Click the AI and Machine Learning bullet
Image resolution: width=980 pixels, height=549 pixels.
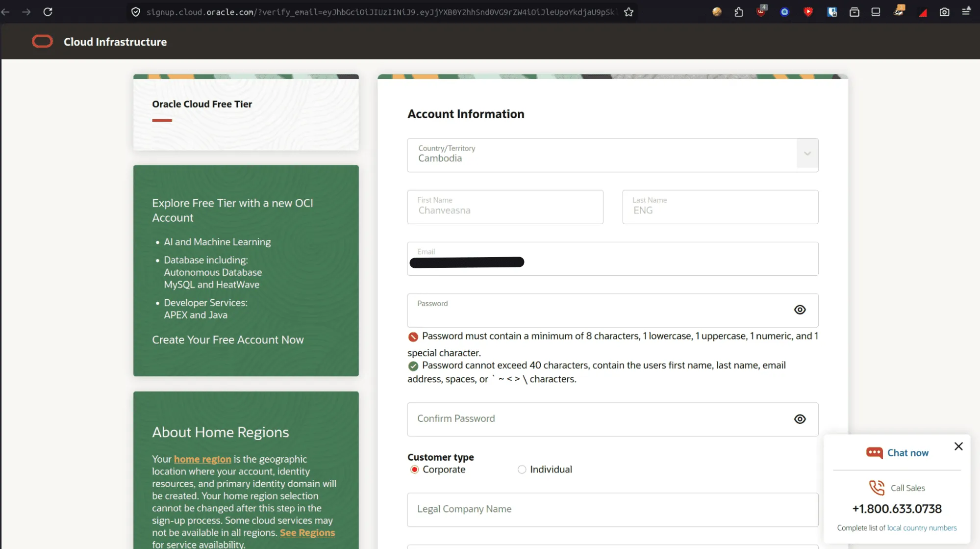click(x=217, y=242)
